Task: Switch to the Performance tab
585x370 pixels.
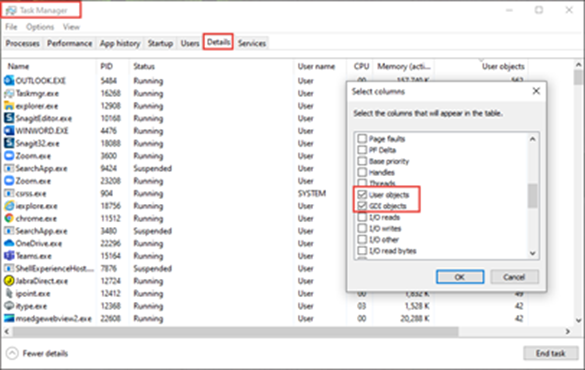Action: pyautogui.click(x=69, y=43)
